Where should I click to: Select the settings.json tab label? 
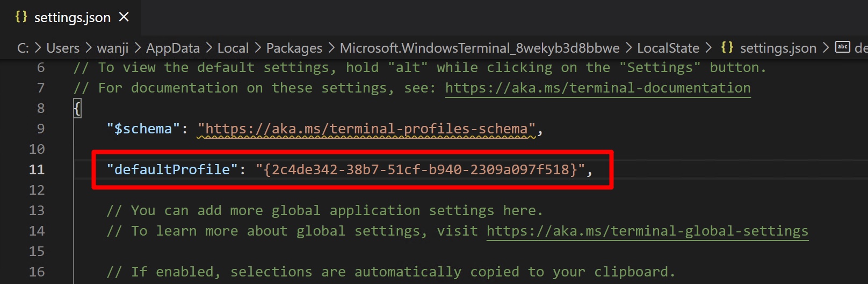click(73, 18)
